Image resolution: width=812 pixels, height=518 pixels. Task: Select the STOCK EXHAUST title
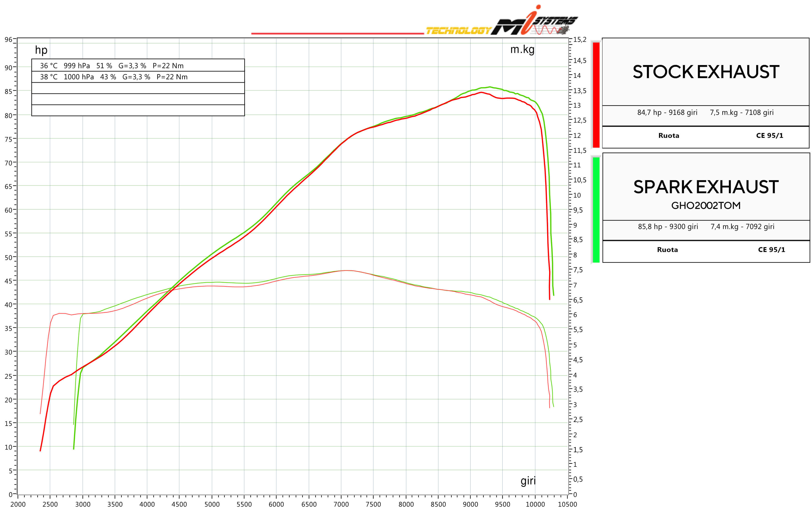tap(706, 72)
